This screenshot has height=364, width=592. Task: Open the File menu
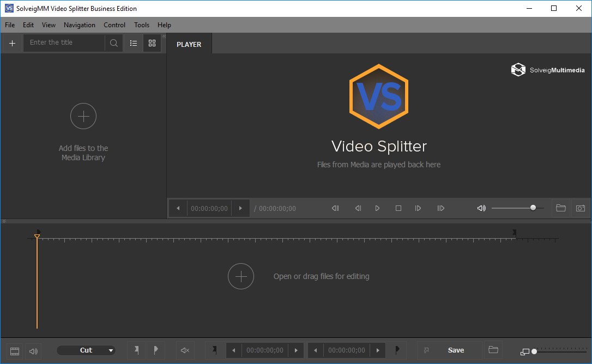click(10, 25)
